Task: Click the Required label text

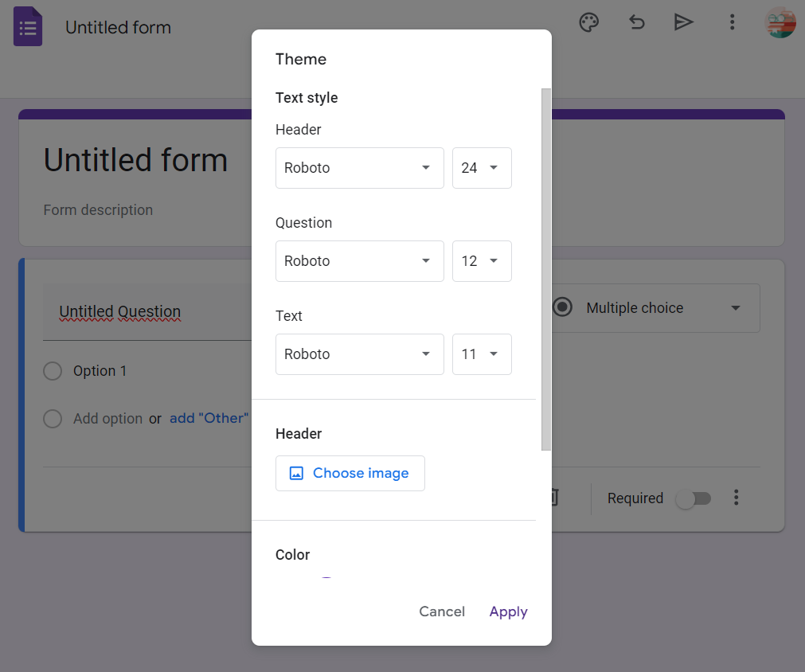Action: (x=635, y=498)
